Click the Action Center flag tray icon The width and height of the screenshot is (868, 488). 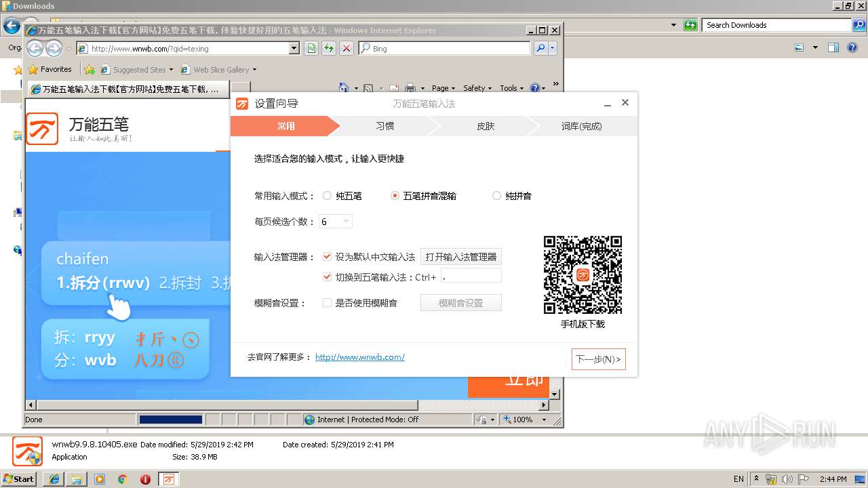pos(804,479)
